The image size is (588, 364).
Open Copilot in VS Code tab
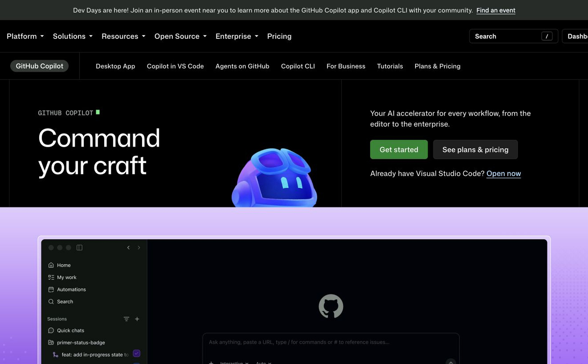tap(175, 66)
